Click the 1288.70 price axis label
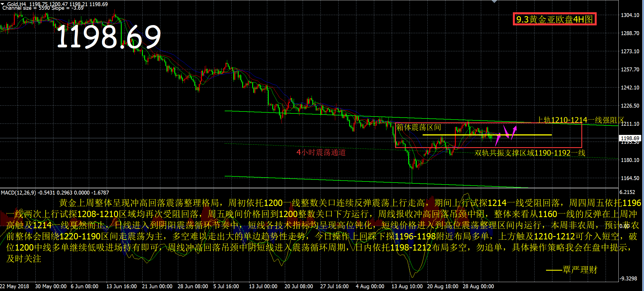The width and height of the screenshot is (644, 291). (x=630, y=33)
